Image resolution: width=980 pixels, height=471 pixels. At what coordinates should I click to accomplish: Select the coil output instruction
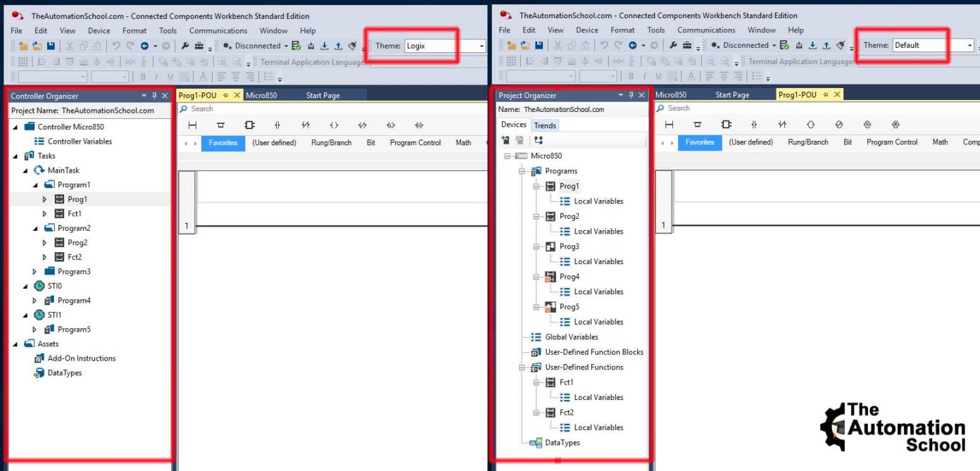(x=335, y=124)
